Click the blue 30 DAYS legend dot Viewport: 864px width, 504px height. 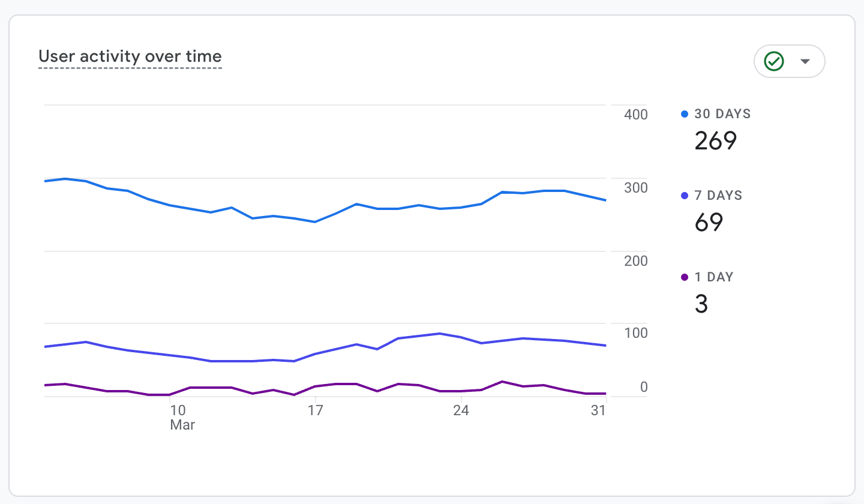click(x=685, y=114)
